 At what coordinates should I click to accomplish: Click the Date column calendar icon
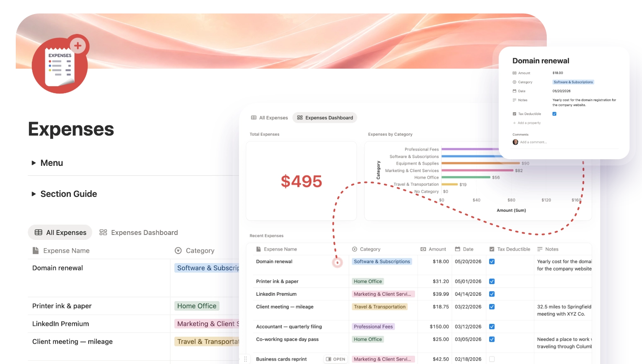click(458, 249)
